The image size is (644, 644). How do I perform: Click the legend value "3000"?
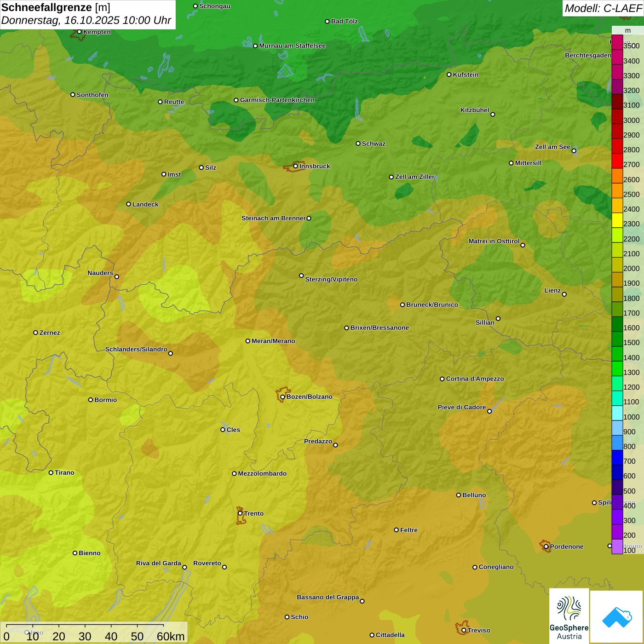pyautogui.click(x=631, y=121)
